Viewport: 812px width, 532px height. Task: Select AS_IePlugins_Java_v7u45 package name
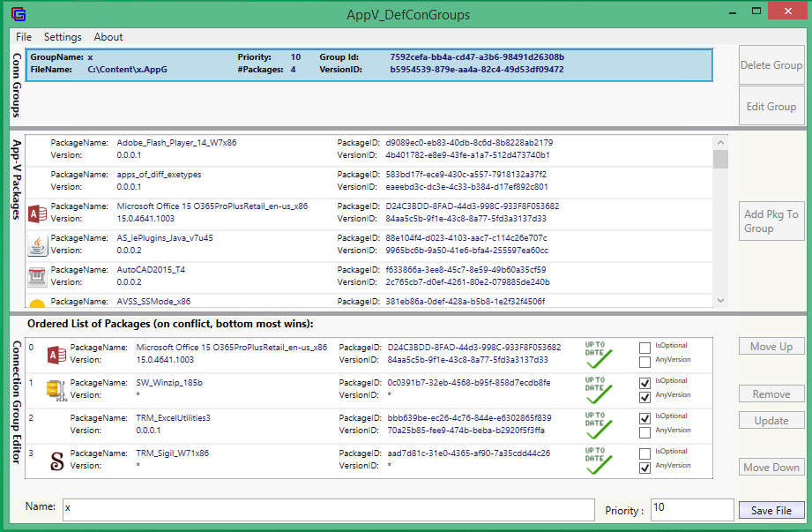pyautogui.click(x=165, y=238)
